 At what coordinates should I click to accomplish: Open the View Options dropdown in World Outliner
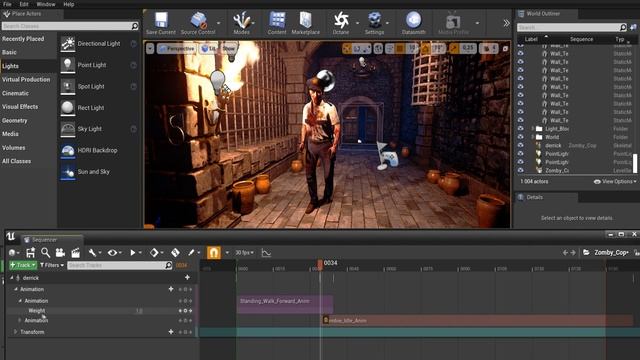pyautogui.click(x=615, y=181)
